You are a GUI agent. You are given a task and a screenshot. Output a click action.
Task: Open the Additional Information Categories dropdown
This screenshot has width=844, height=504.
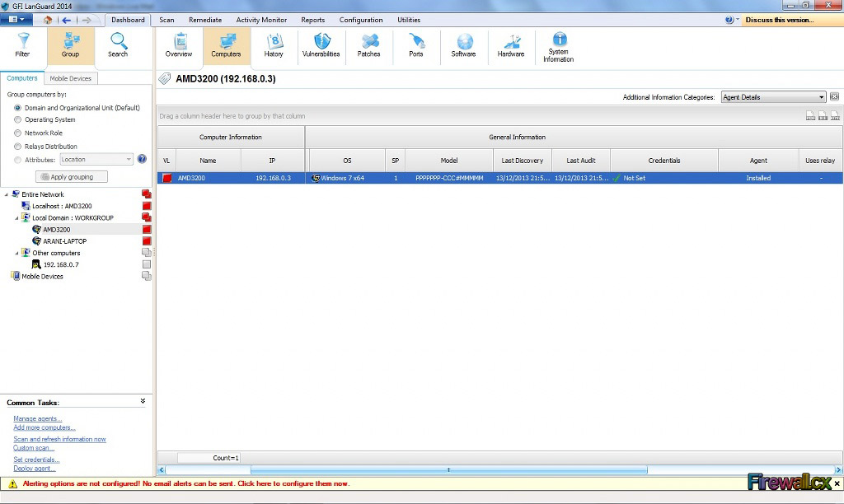point(773,97)
